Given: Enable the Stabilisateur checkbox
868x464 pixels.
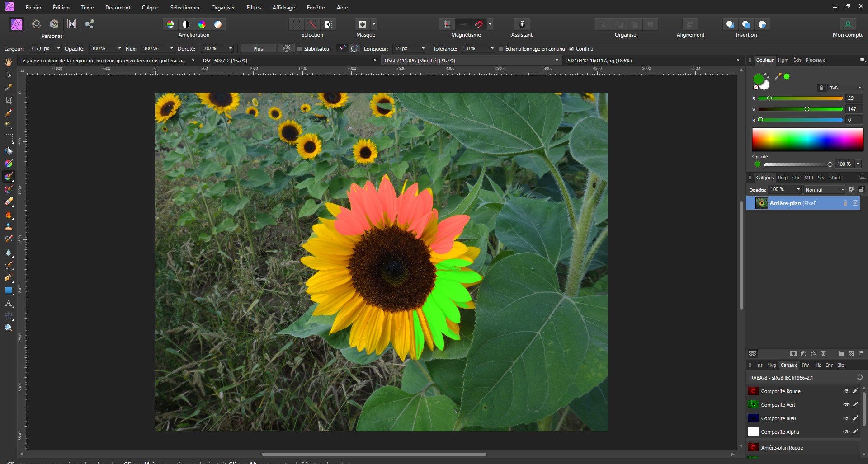Looking at the screenshot, I should (299, 49).
